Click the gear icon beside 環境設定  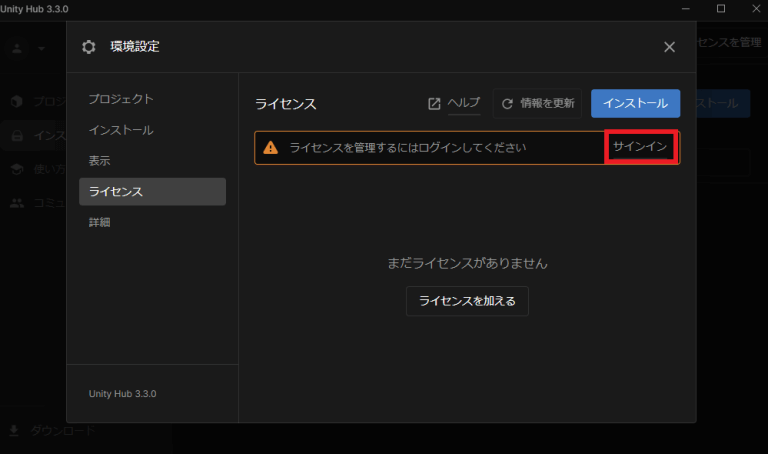[89, 47]
